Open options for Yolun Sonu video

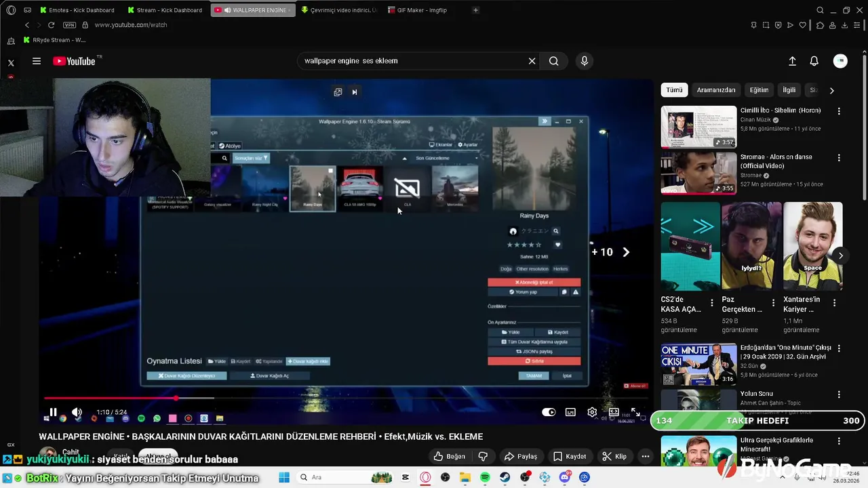coord(839,394)
